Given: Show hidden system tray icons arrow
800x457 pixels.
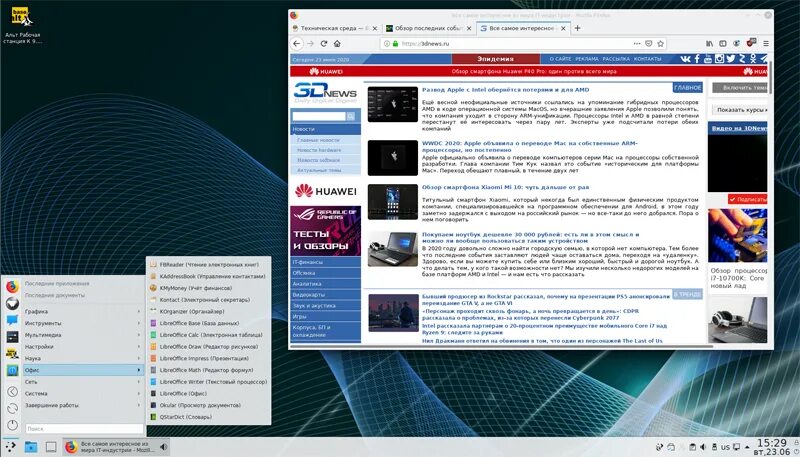Looking at the screenshot, I should click(x=747, y=447).
